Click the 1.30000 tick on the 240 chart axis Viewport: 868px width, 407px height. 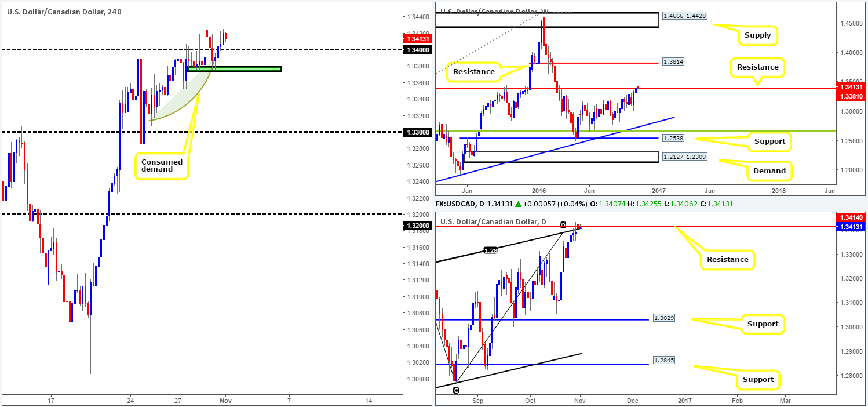pos(417,379)
